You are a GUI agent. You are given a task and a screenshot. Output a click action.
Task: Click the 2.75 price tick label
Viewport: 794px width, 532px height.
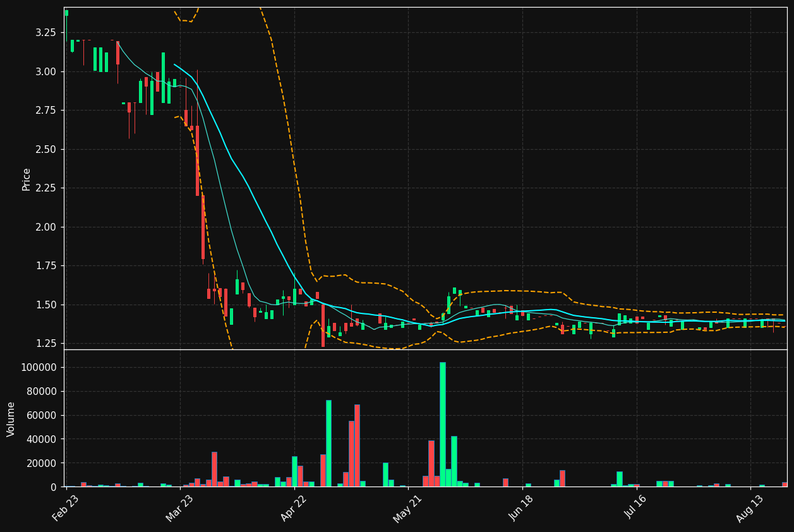(x=45, y=111)
